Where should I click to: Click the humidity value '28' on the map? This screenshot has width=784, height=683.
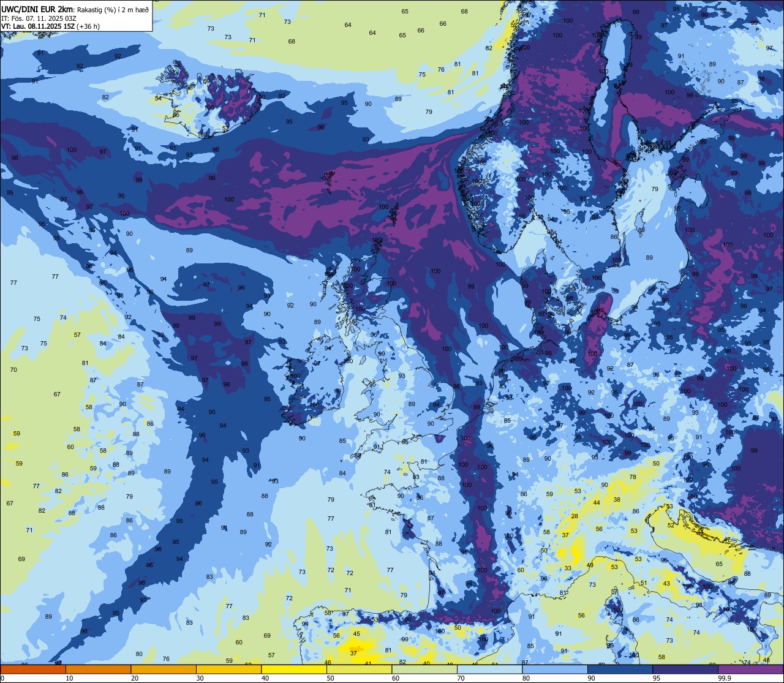coord(575,516)
